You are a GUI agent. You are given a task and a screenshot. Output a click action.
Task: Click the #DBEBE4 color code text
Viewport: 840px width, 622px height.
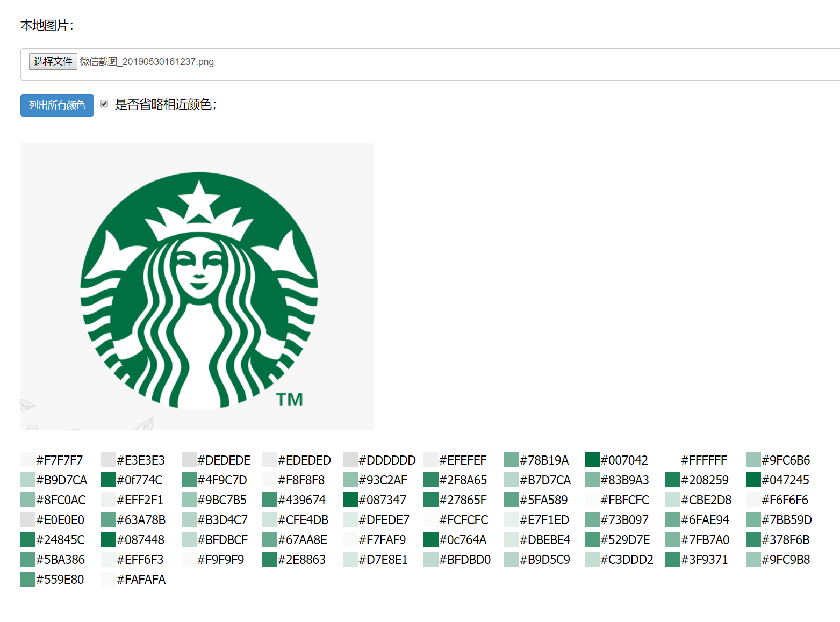click(545, 540)
